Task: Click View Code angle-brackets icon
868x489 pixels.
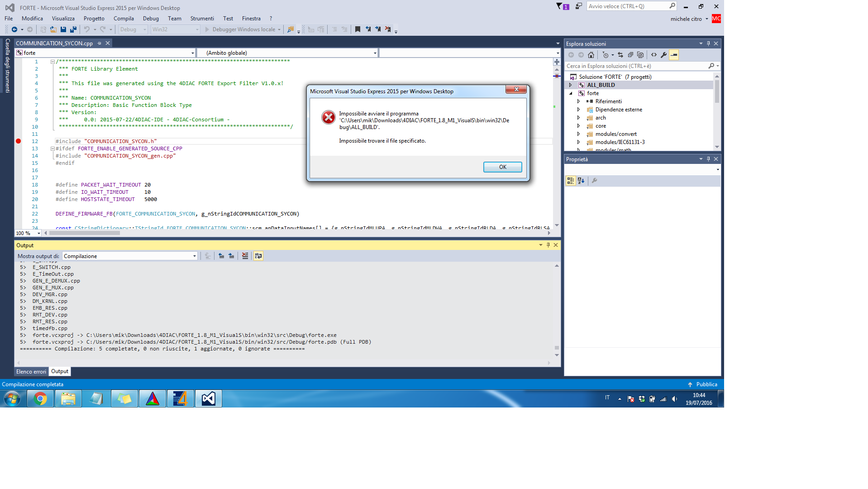Action: pos(654,55)
